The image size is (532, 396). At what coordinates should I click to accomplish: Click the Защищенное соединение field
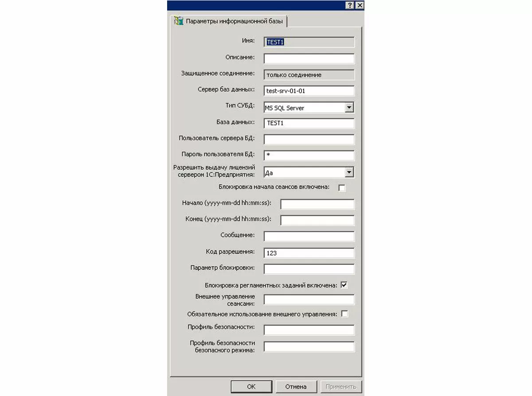pos(309,75)
